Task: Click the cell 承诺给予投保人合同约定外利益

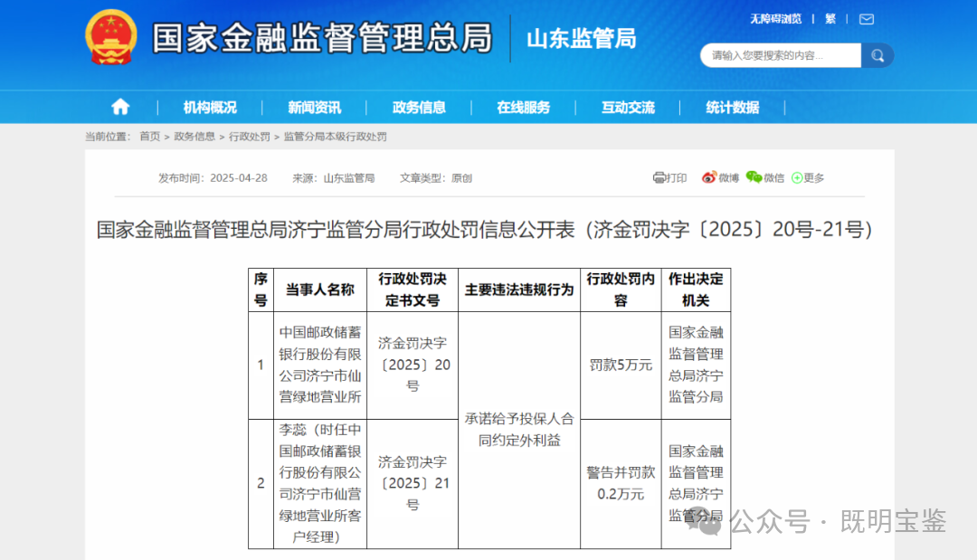Action: coord(519,429)
